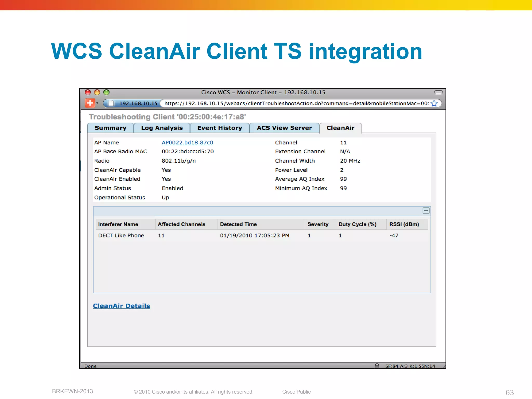Select the DECT Like Phone row
The width and height of the screenshot is (532, 399).
(262, 235)
